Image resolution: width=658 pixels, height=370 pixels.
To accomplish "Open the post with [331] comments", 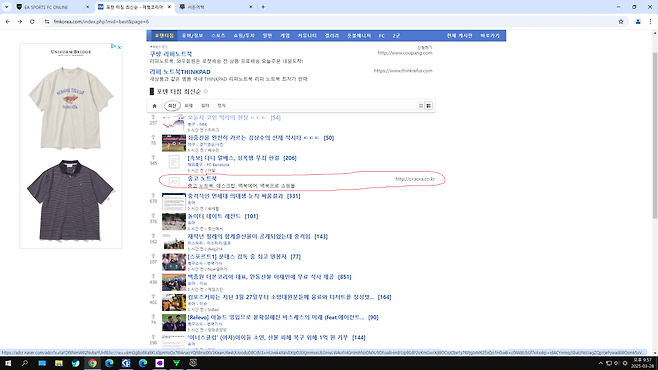I will [244, 196].
